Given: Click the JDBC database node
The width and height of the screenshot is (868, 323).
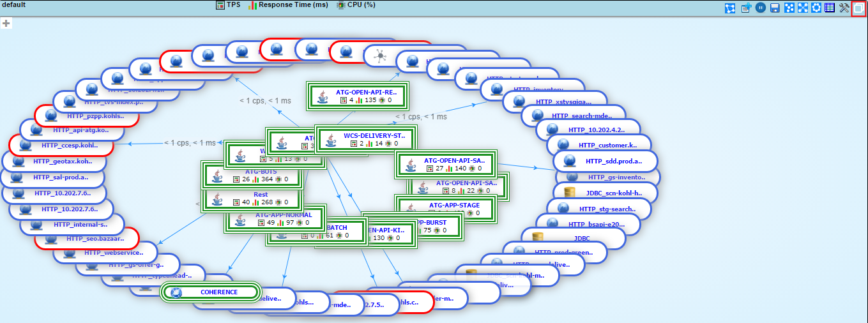Looking at the screenshot, I should 573,238.
